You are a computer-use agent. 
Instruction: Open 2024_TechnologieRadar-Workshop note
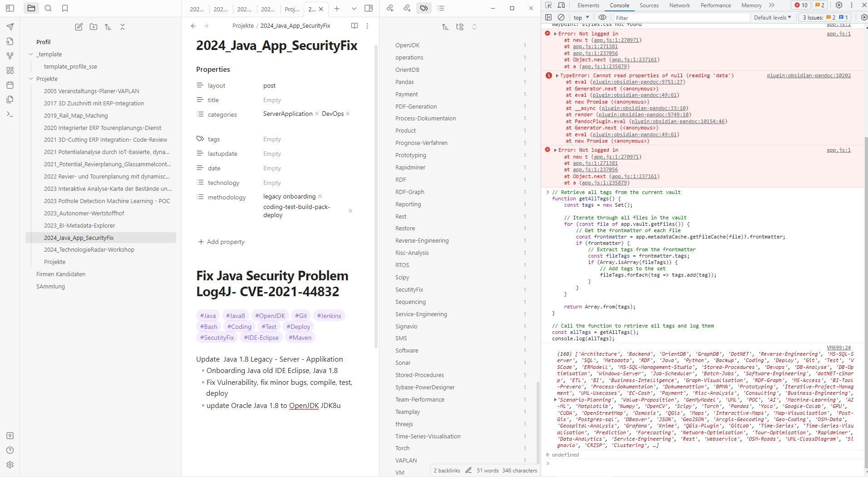(x=89, y=249)
